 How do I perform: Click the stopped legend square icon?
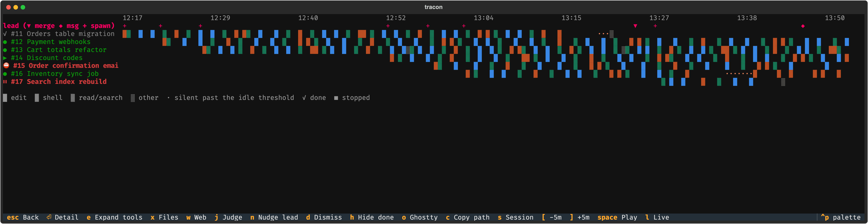[336, 98]
